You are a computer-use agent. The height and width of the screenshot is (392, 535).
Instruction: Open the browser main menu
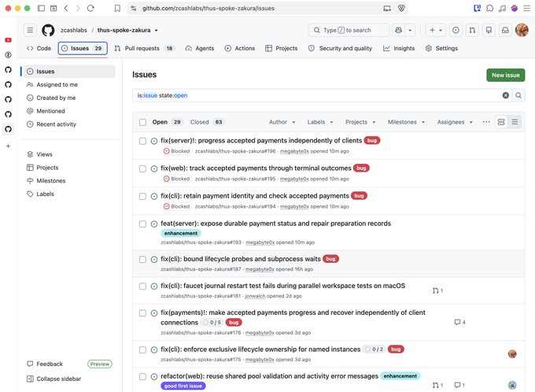[527, 8]
